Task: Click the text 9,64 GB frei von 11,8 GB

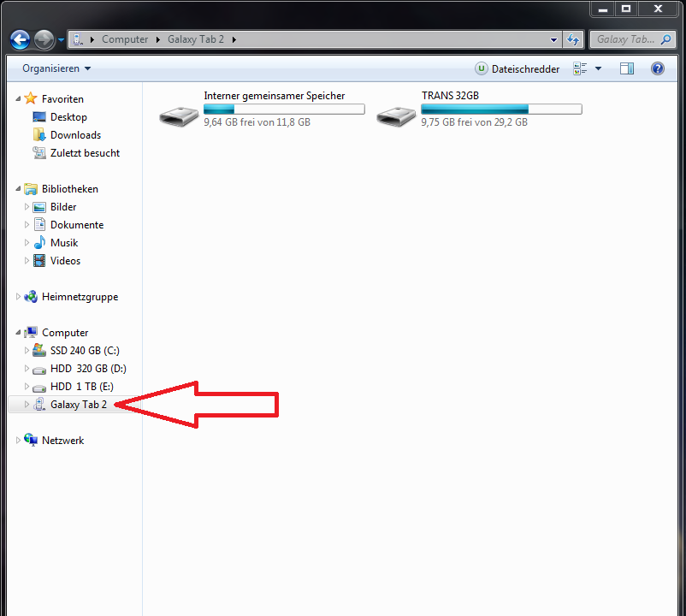Action: click(x=257, y=122)
